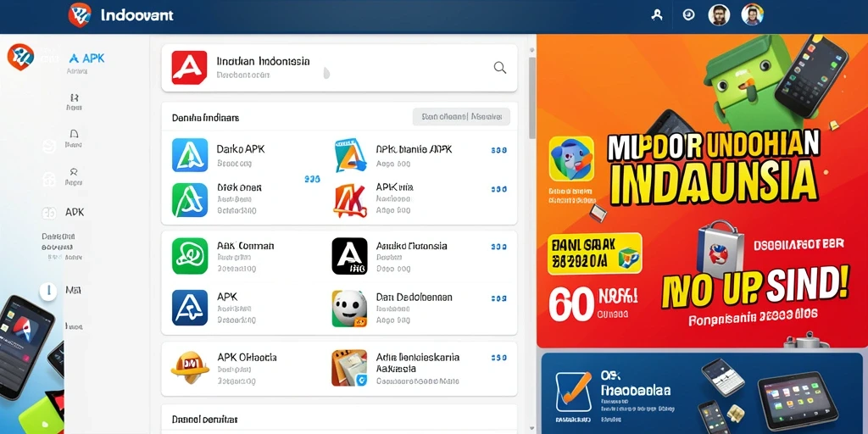The height and width of the screenshot is (434, 868).
Task: Click the Dantha Indinars section heading
Action: click(205, 118)
